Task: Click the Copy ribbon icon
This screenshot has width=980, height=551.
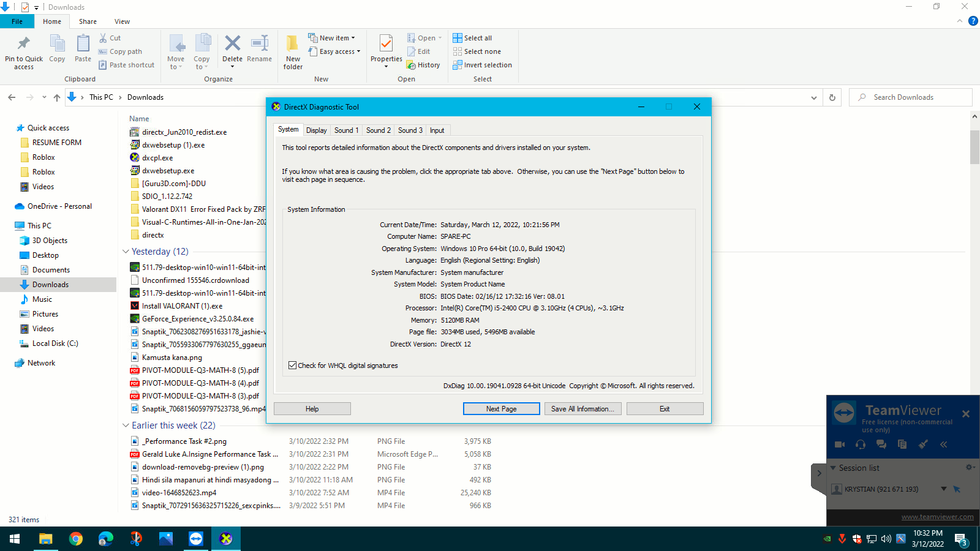Action: pyautogui.click(x=57, y=44)
